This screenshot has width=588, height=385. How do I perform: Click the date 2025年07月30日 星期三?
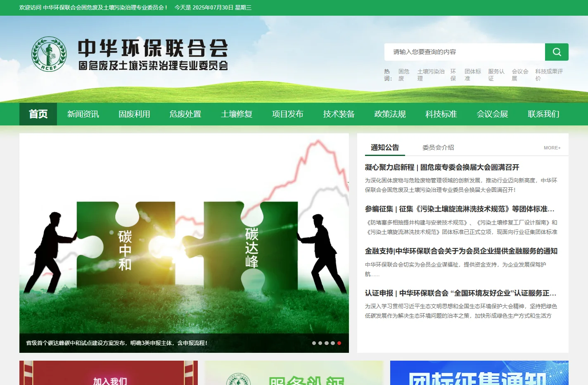point(222,7)
